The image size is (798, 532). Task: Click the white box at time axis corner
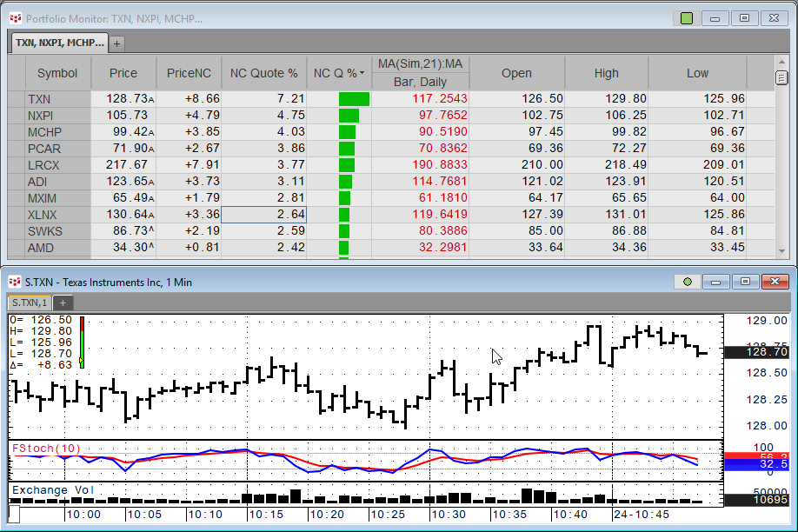pyautogui.click(x=14, y=515)
